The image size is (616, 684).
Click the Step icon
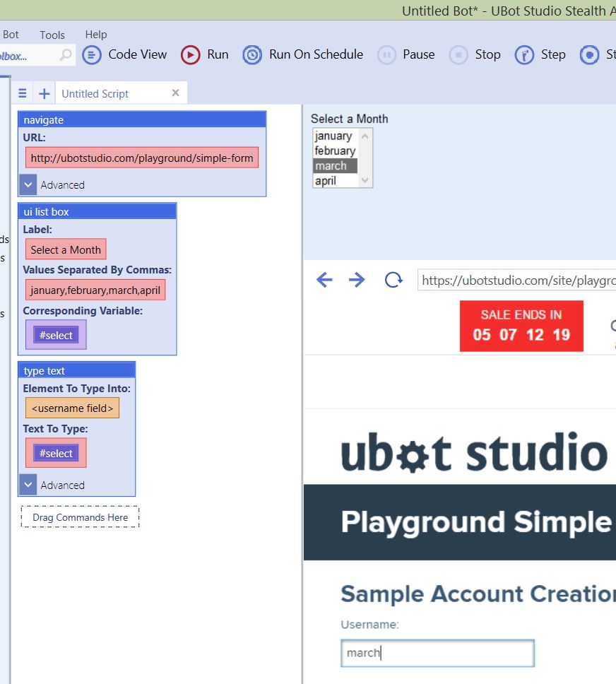coord(524,55)
